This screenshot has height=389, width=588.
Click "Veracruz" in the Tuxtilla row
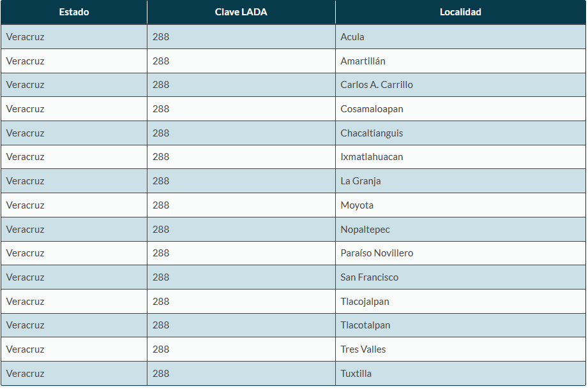click(25, 373)
